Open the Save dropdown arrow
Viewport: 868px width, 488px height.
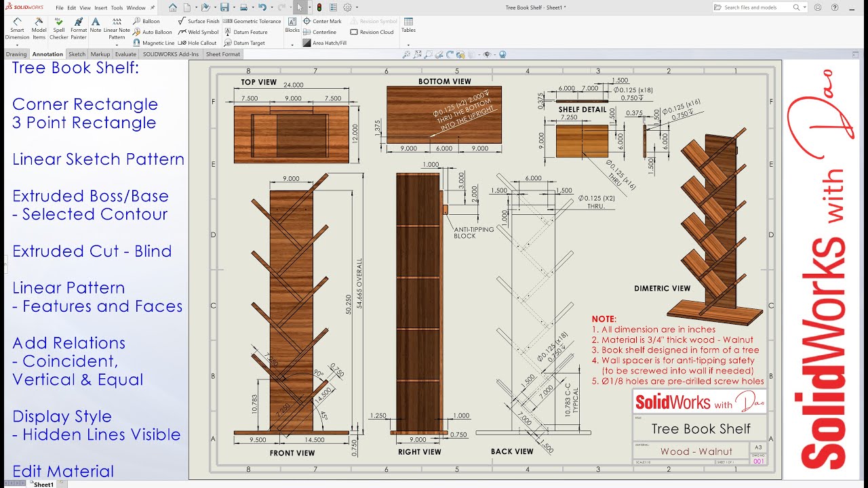point(233,7)
